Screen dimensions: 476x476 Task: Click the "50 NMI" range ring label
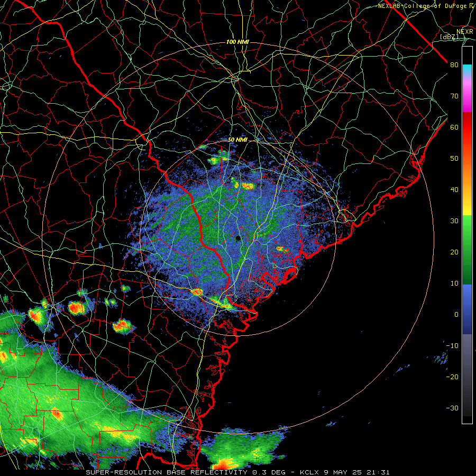click(x=237, y=140)
